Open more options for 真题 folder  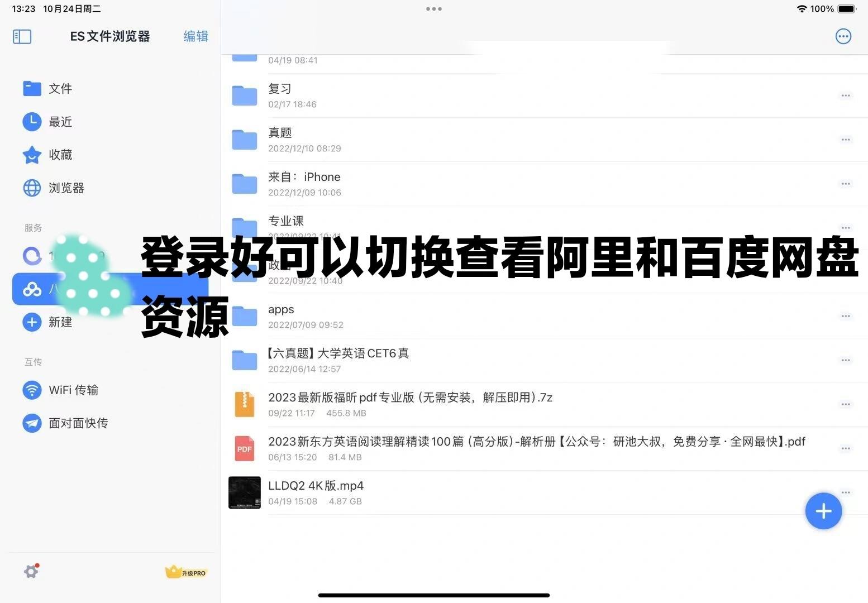click(x=846, y=140)
